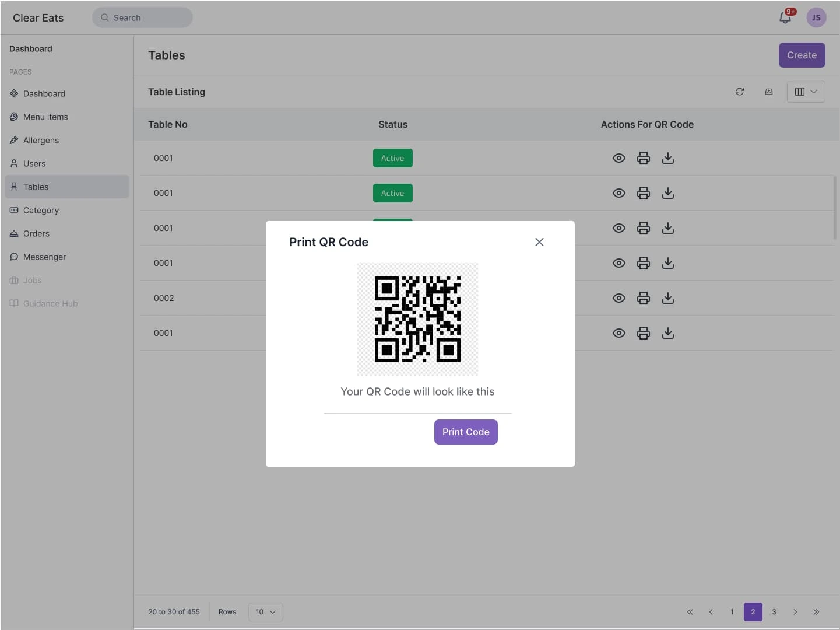Click the 20 to 30 of 455 text
The width and height of the screenshot is (840, 630).
click(174, 612)
